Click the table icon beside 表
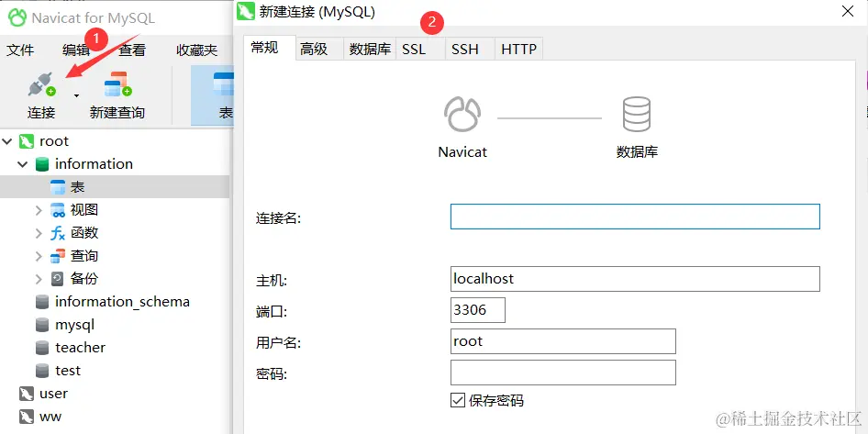 coord(58,187)
